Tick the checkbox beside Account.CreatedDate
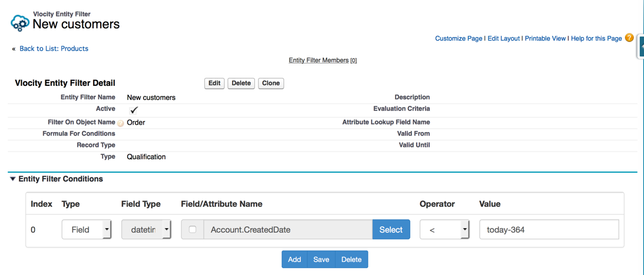 click(192, 230)
